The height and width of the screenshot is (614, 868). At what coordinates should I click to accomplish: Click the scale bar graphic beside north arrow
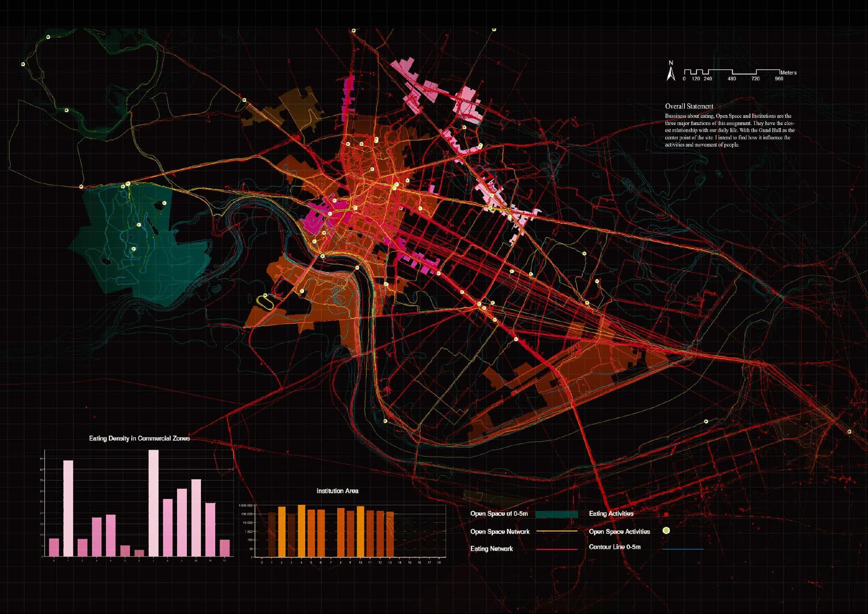point(732,72)
